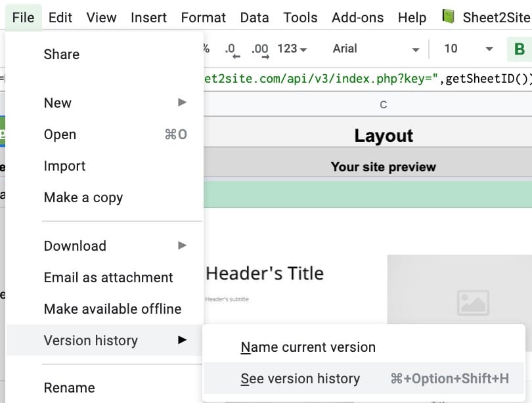Apply percent format from the toolbar
This screenshot has width=532, height=403.
[x=206, y=49]
